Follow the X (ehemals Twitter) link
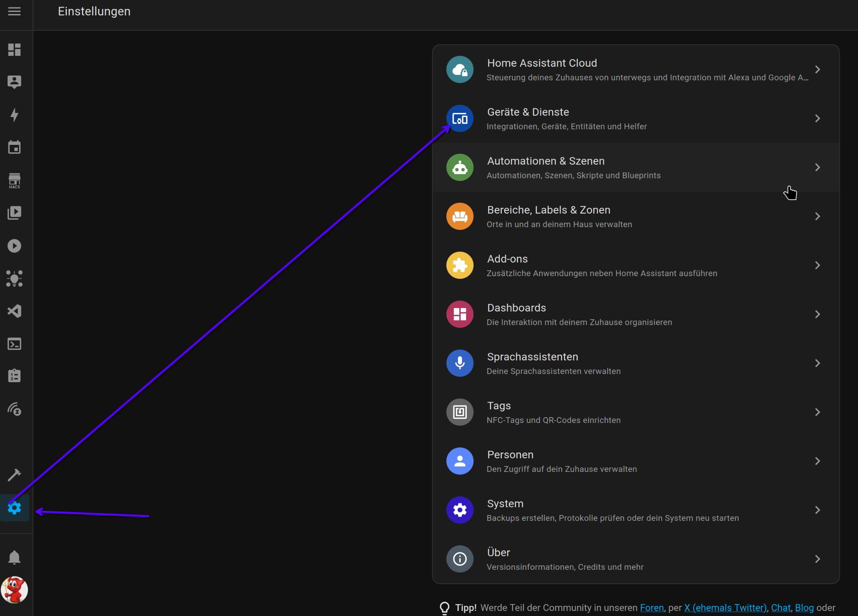The height and width of the screenshot is (616, 858). click(725, 608)
